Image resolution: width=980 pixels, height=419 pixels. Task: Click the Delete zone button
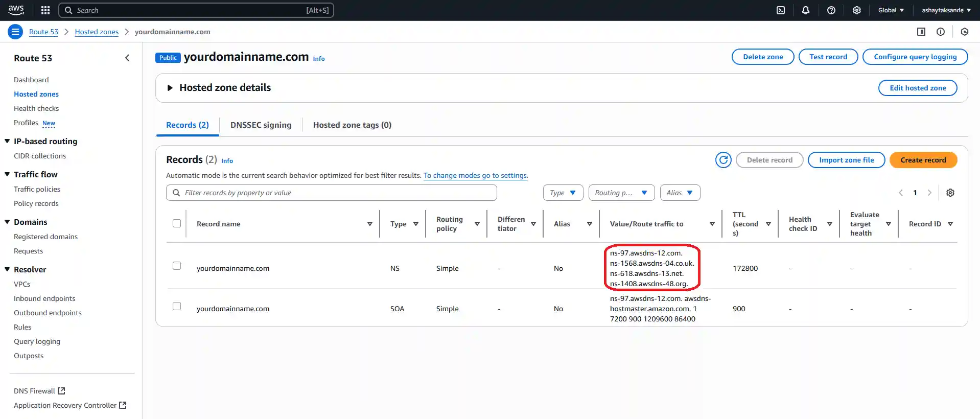pyautogui.click(x=763, y=57)
